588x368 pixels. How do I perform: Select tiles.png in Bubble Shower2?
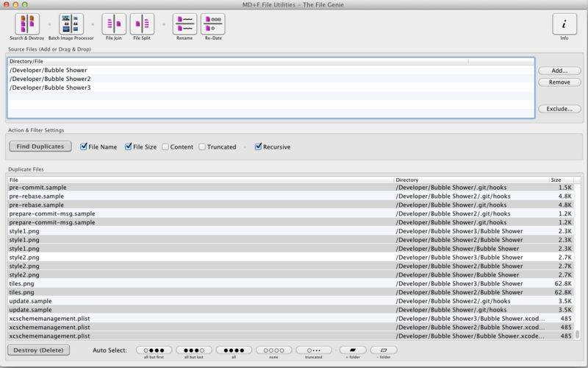coord(291,292)
